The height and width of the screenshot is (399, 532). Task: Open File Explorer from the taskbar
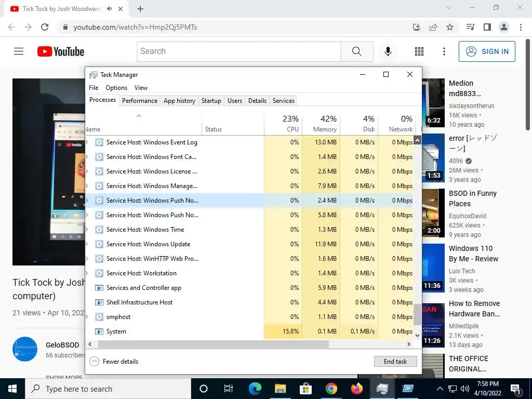click(280, 389)
